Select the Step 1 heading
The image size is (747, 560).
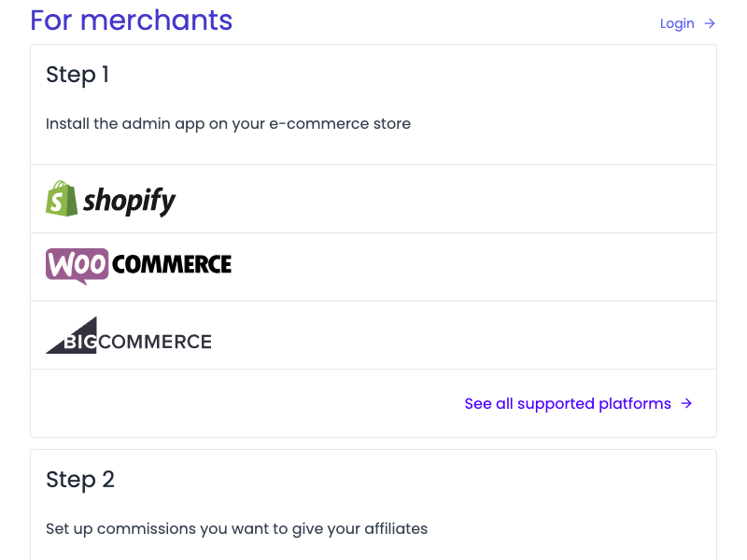pyautogui.click(x=78, y=75)
